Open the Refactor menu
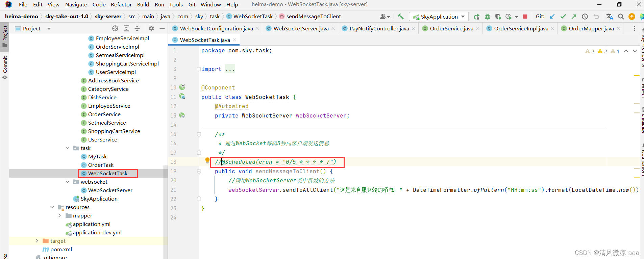This screenshot has height=259, width=644. click(121, 4)
